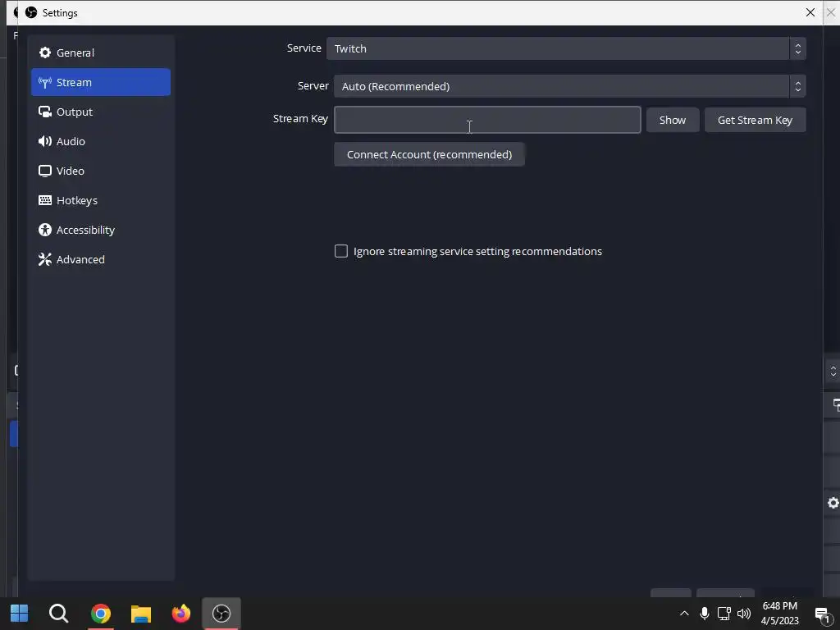This screenshot has height=630, width=840.
Task: Open the General settings section
Action: pyautogui.click(x=101, y=52)
